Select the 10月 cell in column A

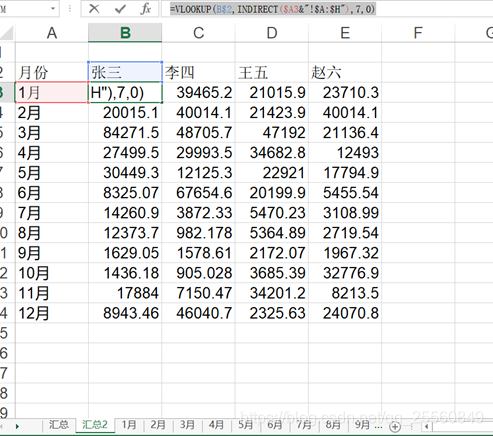tap(52, 273)
